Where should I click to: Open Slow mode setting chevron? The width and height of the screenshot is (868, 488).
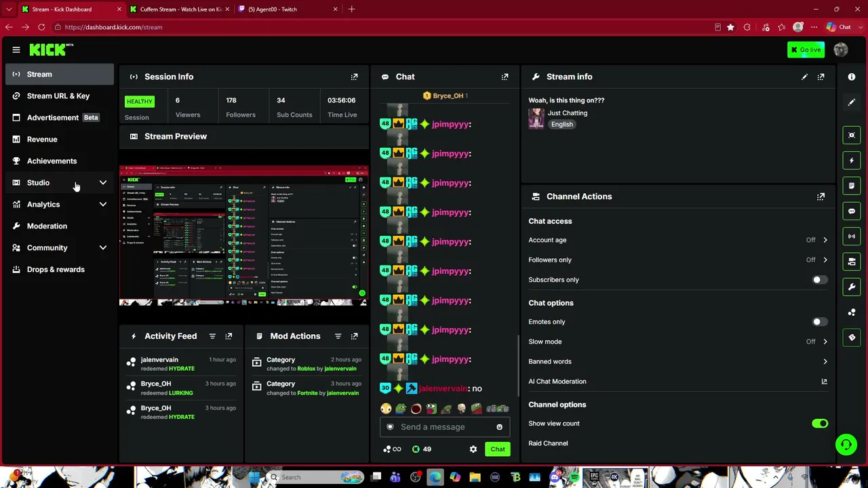click(825, 342)
